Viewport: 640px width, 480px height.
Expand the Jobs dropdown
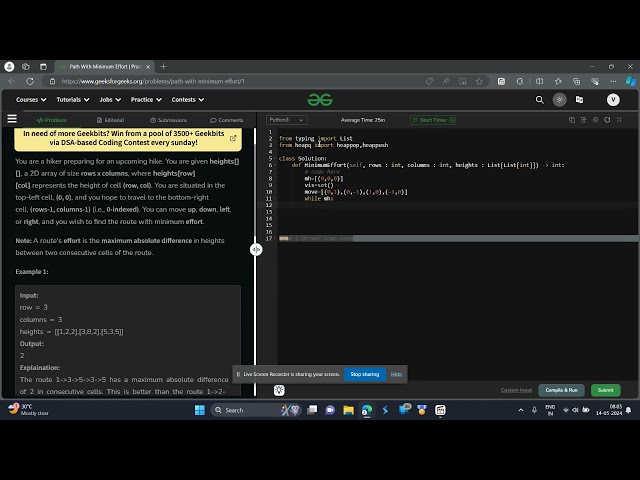click(110, 100)
